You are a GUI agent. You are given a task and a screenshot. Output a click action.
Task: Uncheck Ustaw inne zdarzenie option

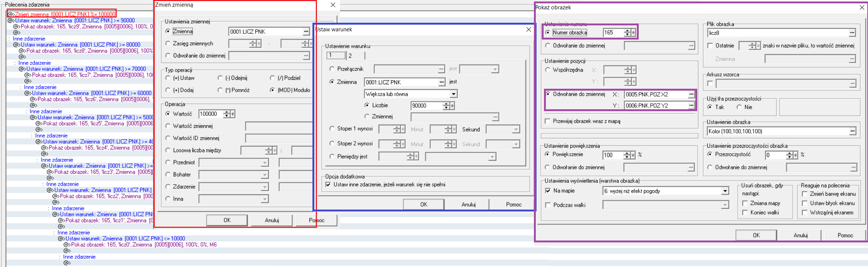tap(328, 185)
